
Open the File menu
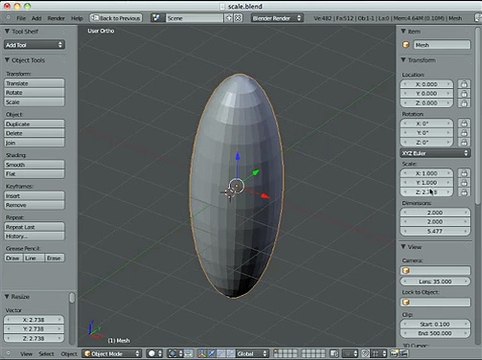(x=21, y=18)
